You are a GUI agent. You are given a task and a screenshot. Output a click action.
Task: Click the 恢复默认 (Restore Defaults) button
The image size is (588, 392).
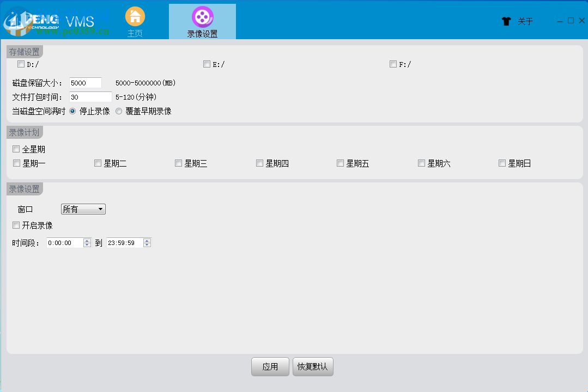(x=313, y=366)
